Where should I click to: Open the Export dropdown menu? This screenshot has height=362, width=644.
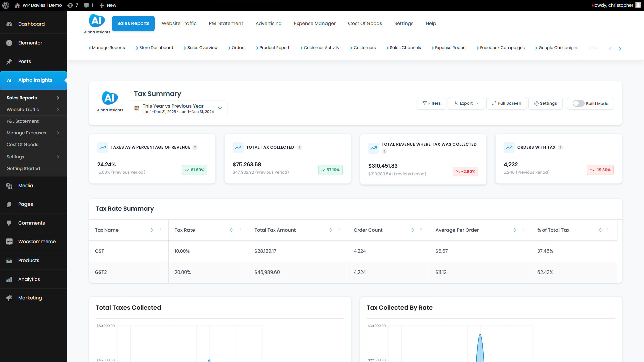[x=466, y=103]
